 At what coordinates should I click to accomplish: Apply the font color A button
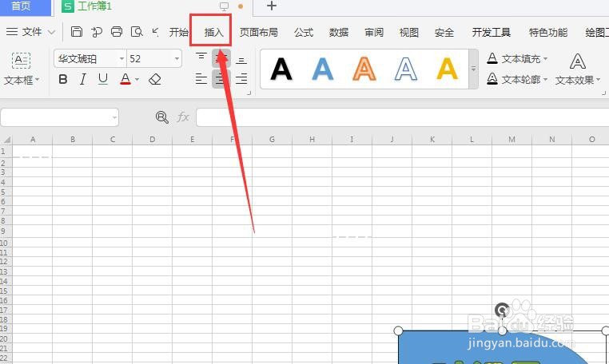click(125, 79)
